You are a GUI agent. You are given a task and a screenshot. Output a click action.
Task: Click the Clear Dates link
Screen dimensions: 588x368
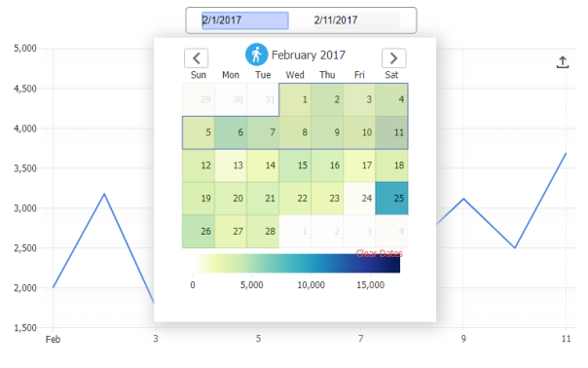[x=379, y=253]
